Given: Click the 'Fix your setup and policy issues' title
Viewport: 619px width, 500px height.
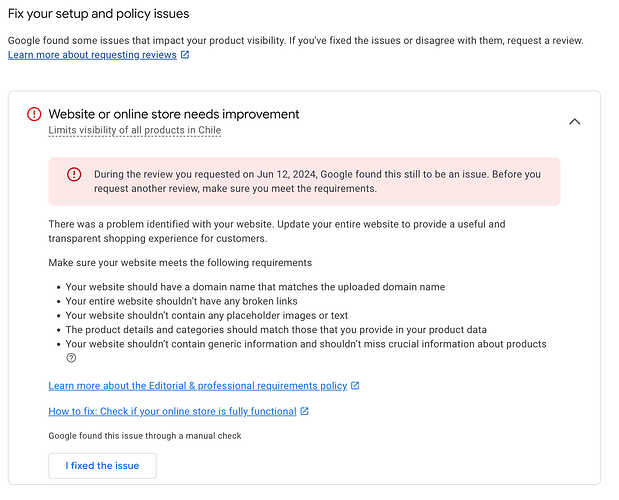Looking at the screenshot, I should click(x=98, y=14).
